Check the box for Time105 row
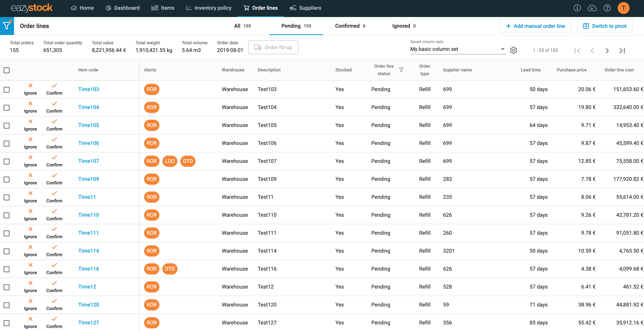 (7, 125)
